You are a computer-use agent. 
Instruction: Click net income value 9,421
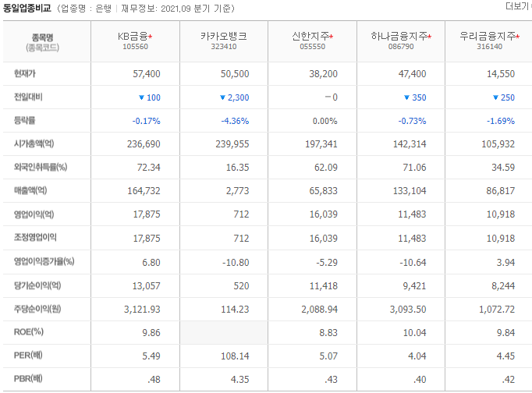414,286
